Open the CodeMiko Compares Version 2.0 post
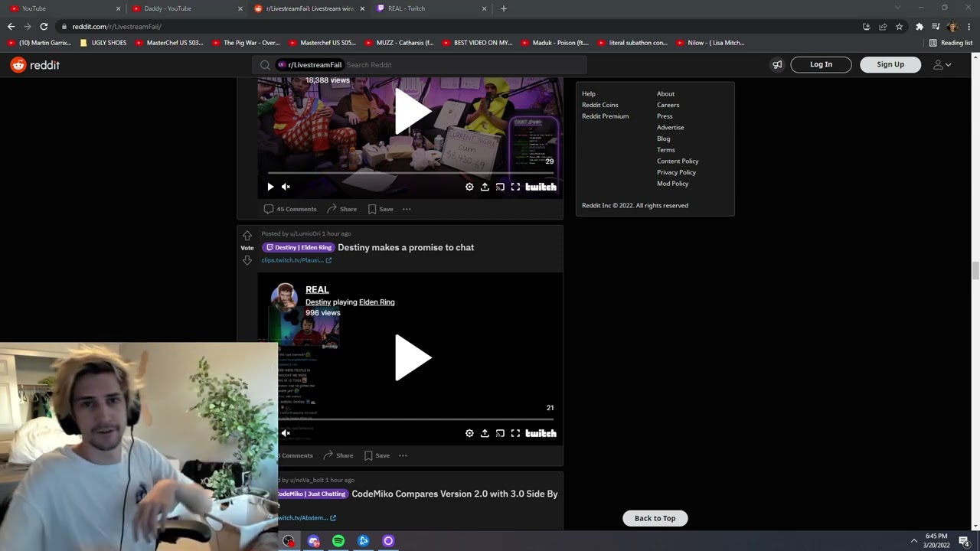 pyautogui.click(x=454, y=494)
